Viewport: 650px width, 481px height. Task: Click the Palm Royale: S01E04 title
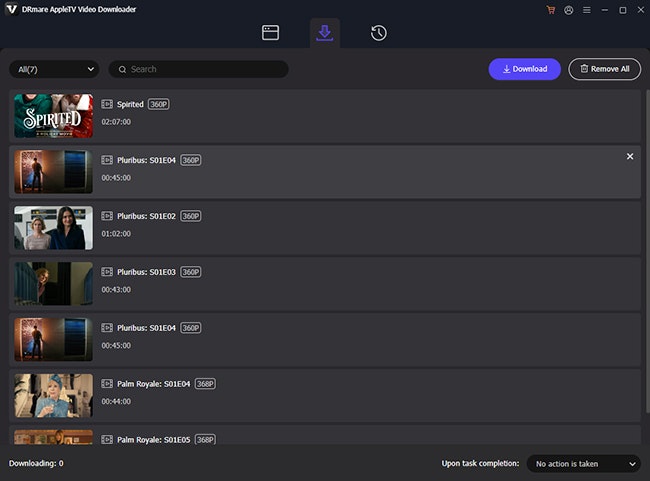coord(153,384)
